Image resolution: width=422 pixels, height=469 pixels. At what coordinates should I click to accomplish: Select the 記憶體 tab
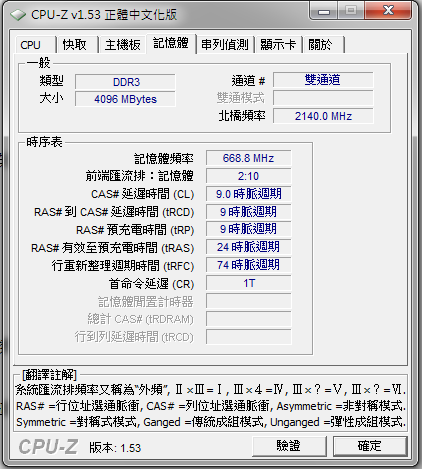(171, 43)
